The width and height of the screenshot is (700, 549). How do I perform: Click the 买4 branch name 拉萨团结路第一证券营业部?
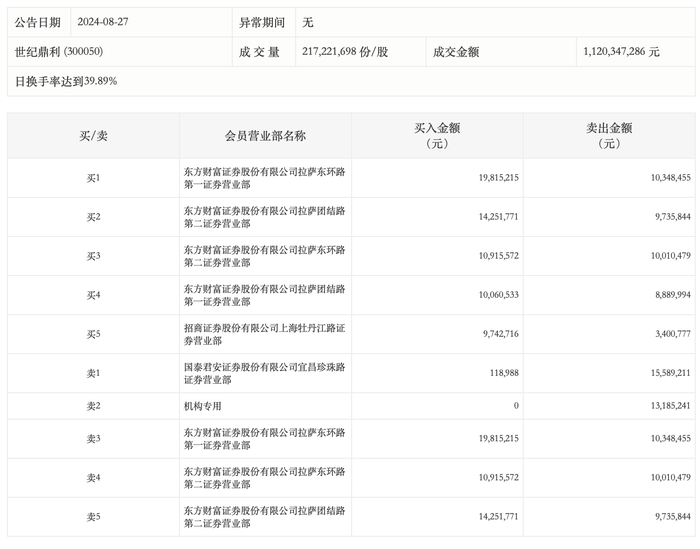point(265,295)
